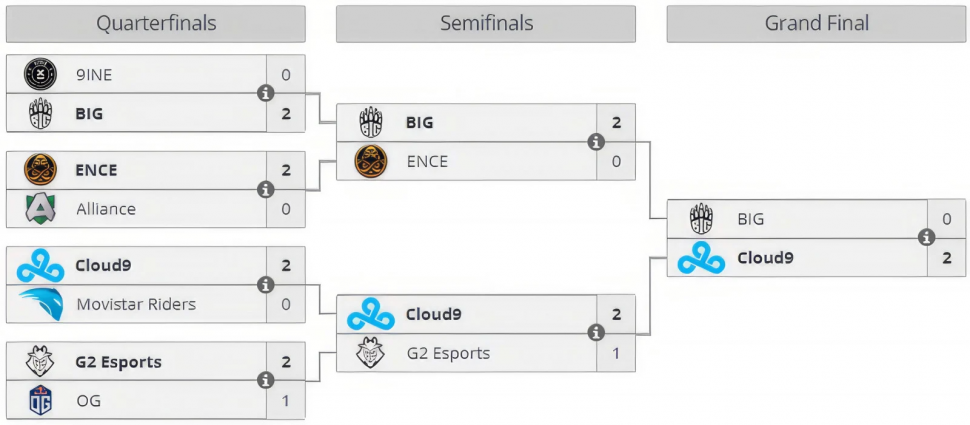Select the Quarterfinals header
The image size is (970, 425).
pos(156,24)
